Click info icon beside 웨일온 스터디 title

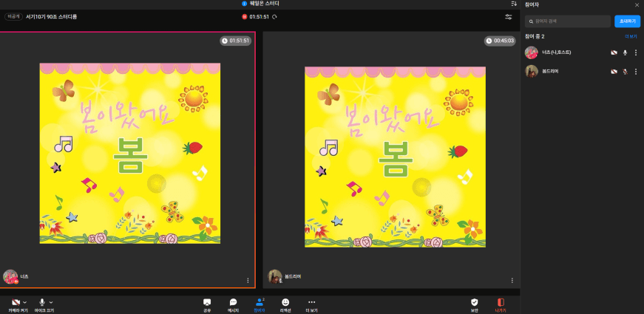click(x=245, y=4)
